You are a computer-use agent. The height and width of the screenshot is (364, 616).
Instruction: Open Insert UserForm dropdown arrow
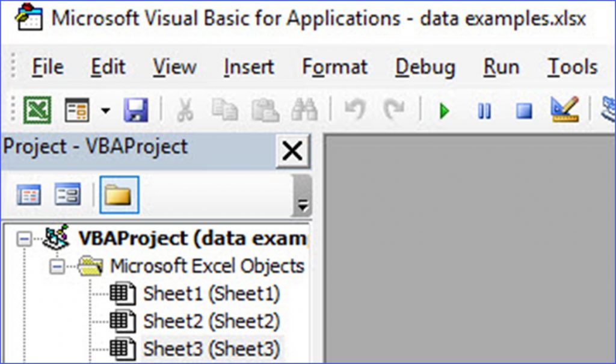click(106, 111)
